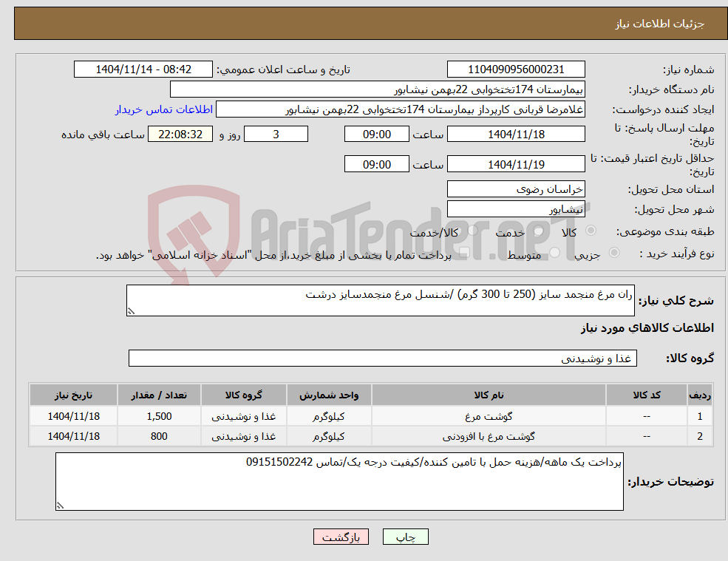The width and height of the screenshot is (728, 561).
Task: Click the need number field 1104090956000231
Action: coord(516,69)
